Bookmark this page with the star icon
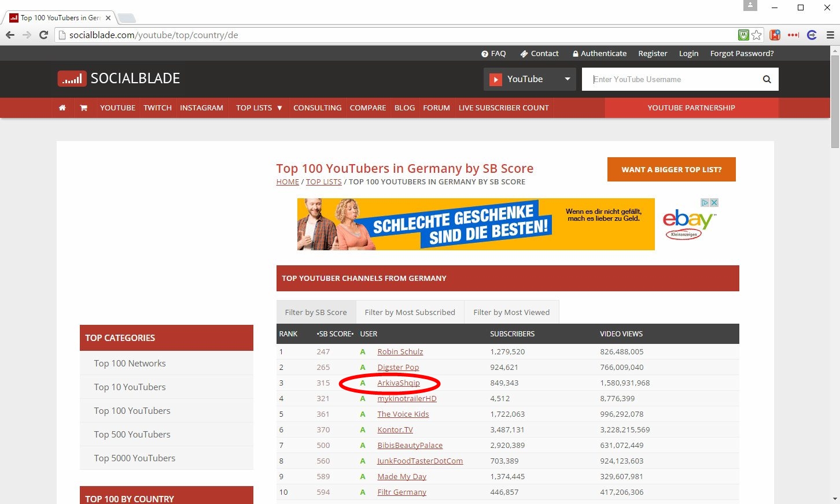The image size is (840, 504). coord(757,35)
